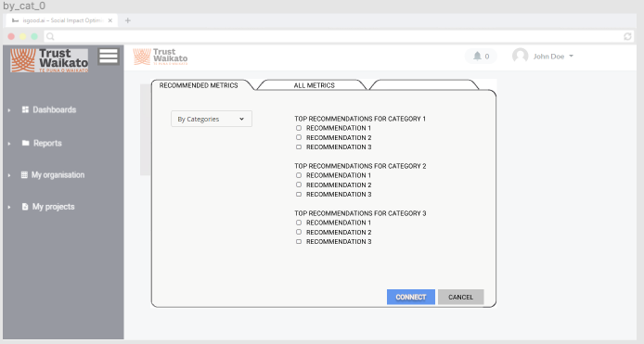Close the isgood.ai browser tab
The width and height of the screenshot is (644, 344).
[x=110, y=20]
